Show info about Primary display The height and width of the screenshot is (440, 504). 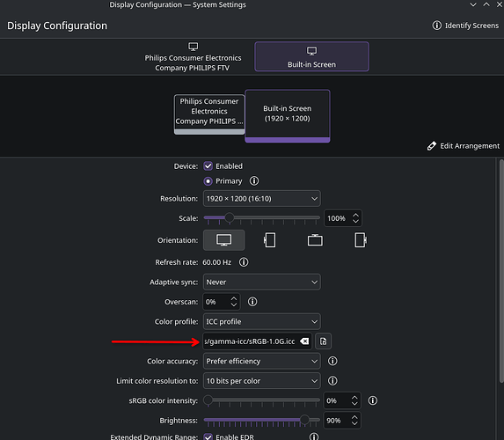pyautogui.click(x=254, y=180)
